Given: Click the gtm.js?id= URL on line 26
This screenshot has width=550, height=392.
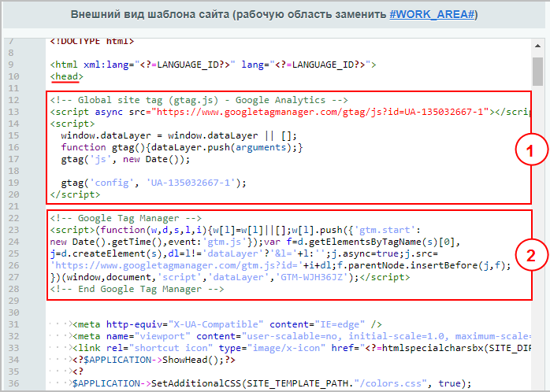Looking at the screenshot, I should pos(176,265).
